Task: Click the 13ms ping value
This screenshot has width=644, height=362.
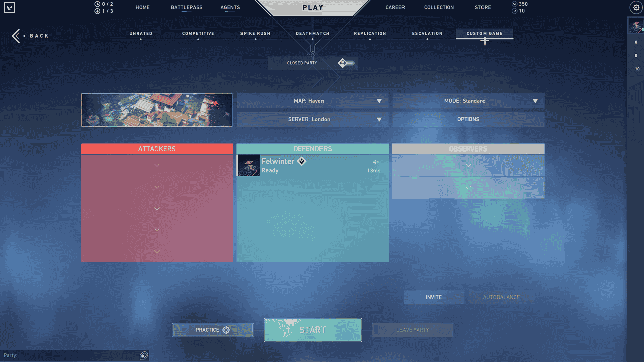Action: [374, 171]
